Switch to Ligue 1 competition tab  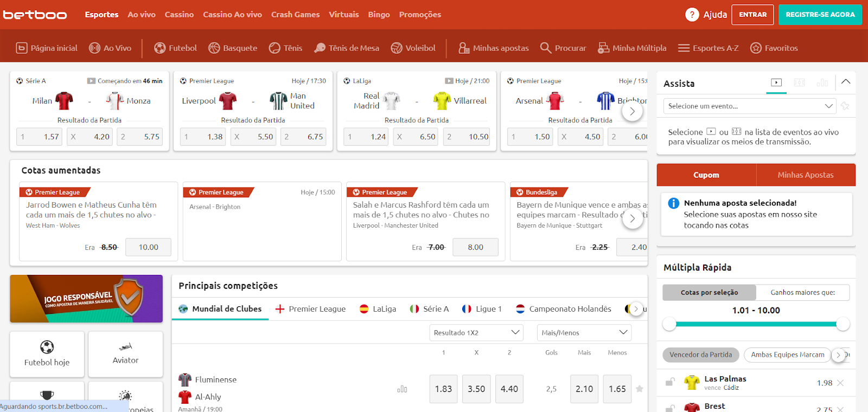(x=482, y=308)
